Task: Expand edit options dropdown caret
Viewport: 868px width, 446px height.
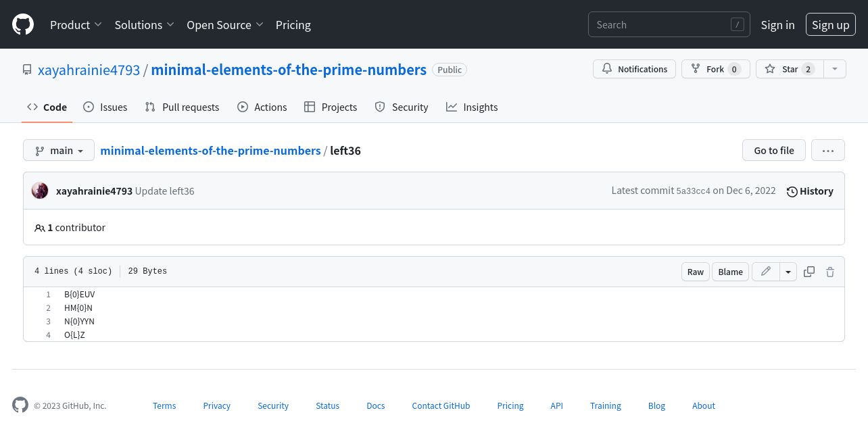Action: 788,272
